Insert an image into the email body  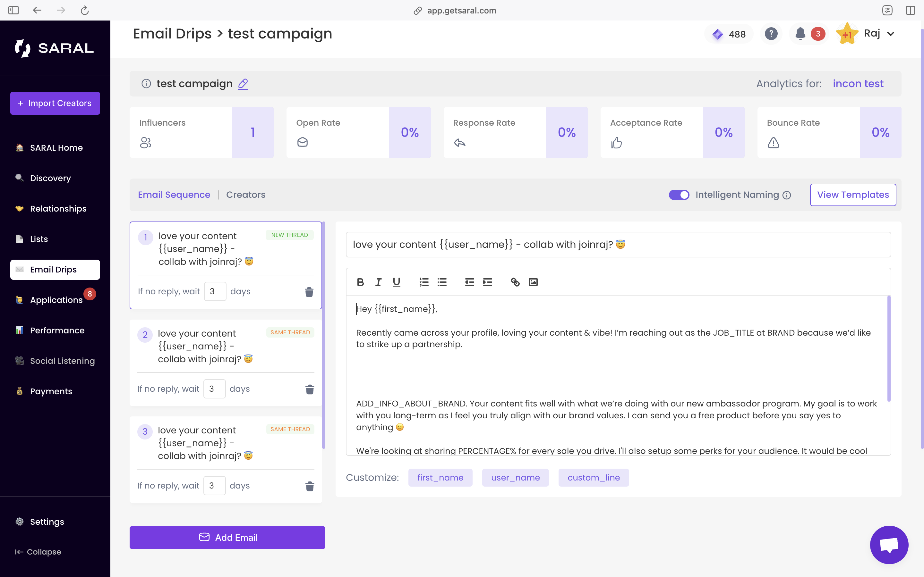pos(533,282)
